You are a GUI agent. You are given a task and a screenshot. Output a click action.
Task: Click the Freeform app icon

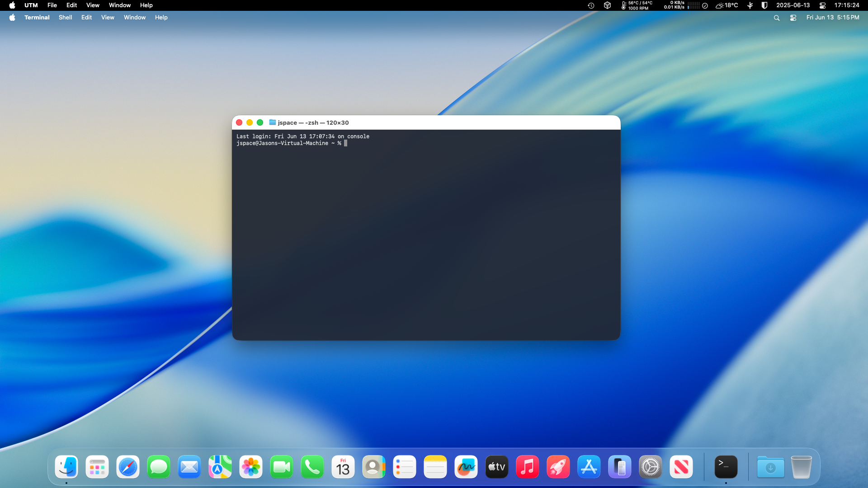[x=466, y=467]
